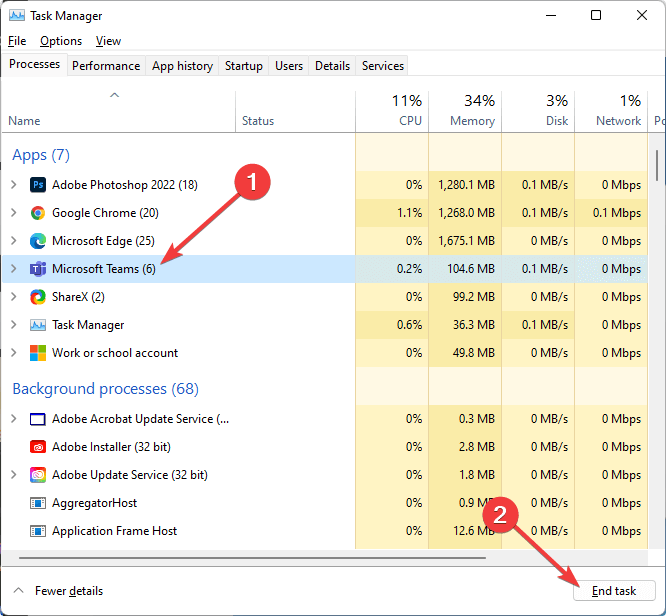Select the Application Frame Host row
Viewport: 666px width, 616px height.
click(x=325, y=531)
